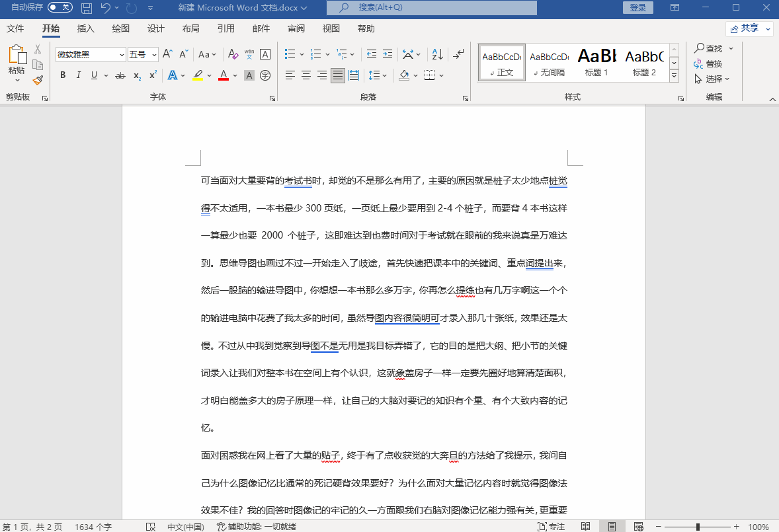Apply yellow text highlight color
This screenshot has width=779, height=532.
click(198, 75)
